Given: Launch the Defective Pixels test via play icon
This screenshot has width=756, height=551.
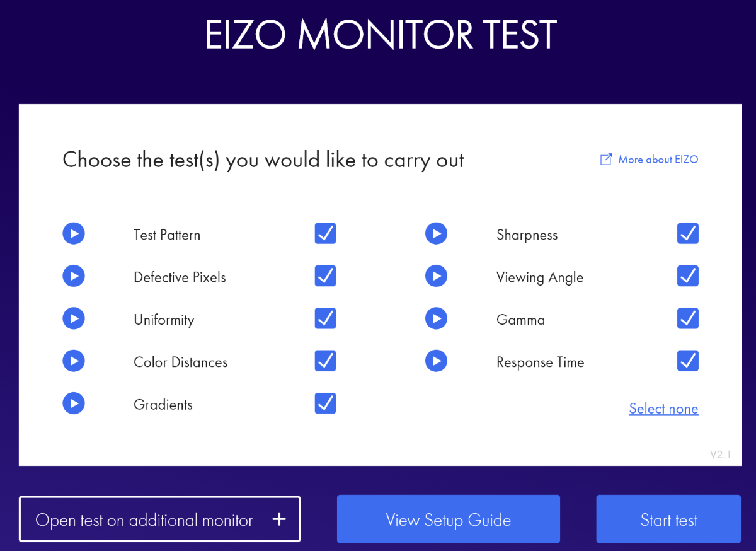Looking at the screenshot, I should tap(74, 276).
